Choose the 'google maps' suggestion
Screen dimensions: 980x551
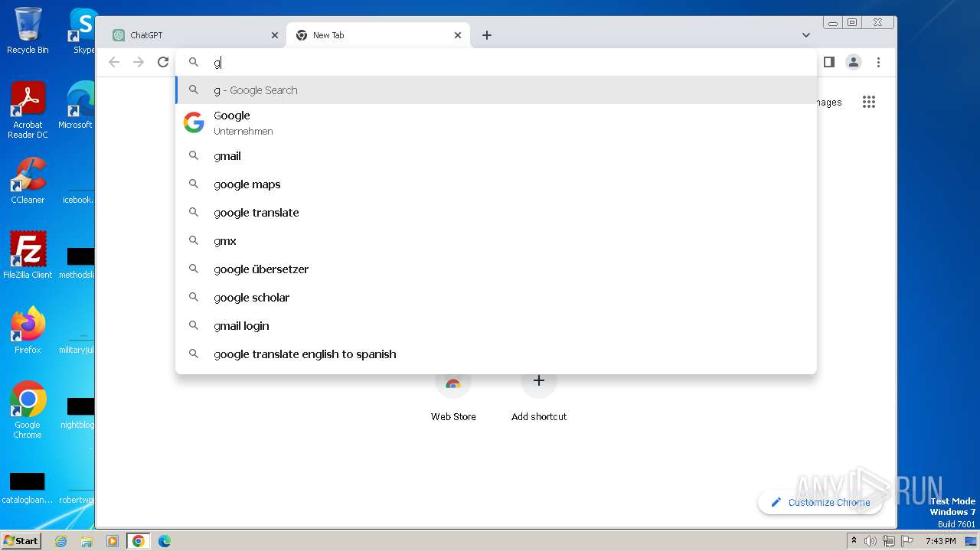pos(496,184)
